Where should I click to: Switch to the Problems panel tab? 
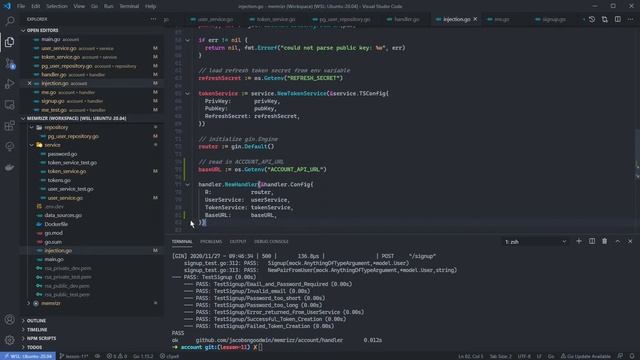pyautogui.click(x=211, y=242)
